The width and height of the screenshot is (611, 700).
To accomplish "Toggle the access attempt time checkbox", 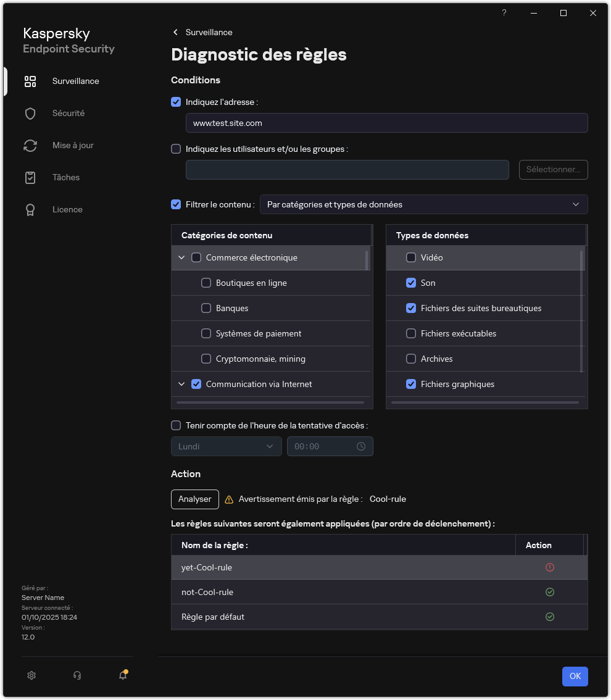I will (176, 425).
